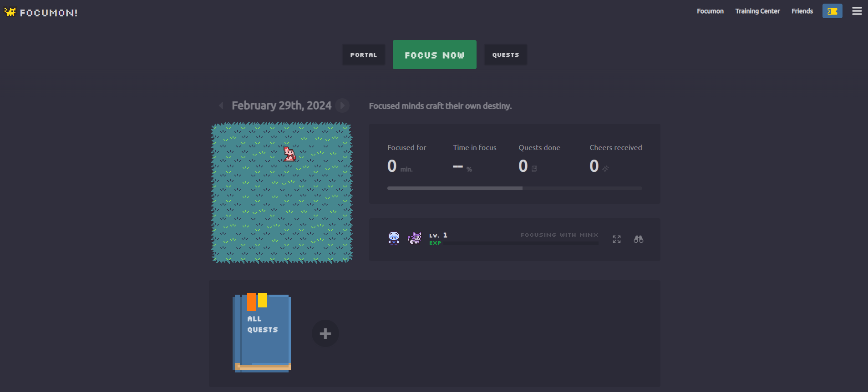
Task: Click the quests done note icon
Action: 534,169
